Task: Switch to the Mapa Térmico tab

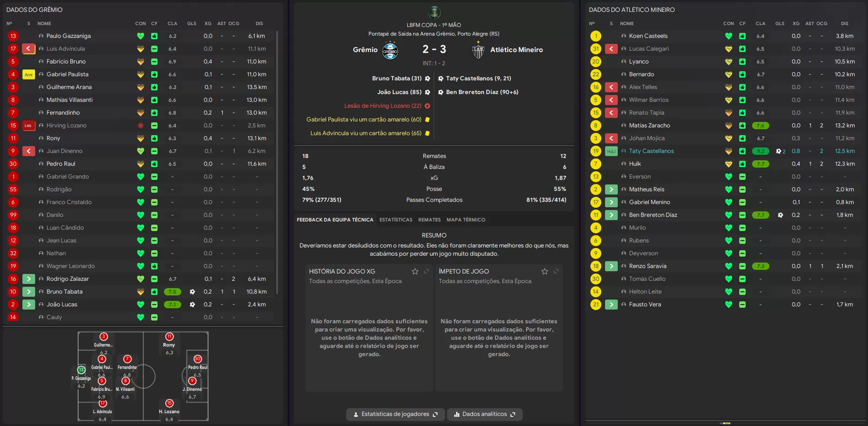Action: 466,220
